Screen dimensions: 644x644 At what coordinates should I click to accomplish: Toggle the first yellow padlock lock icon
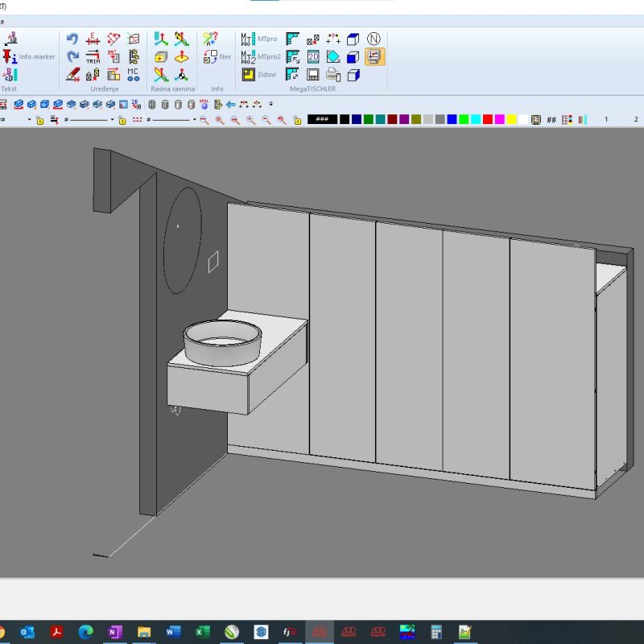39,120
